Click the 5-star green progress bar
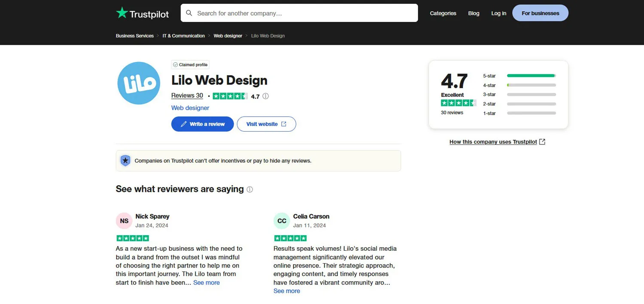The image size is (644, 304). point(532,76)
